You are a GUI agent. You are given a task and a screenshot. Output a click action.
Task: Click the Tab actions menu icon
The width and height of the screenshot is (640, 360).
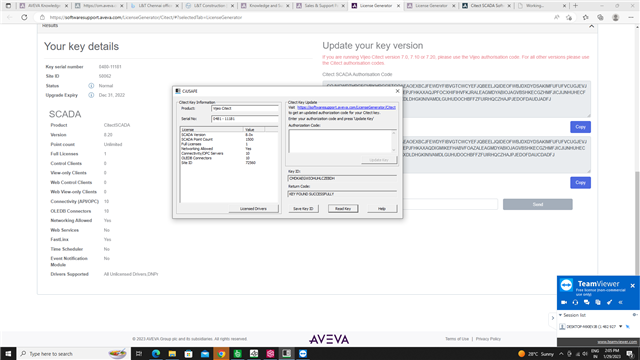point(8,6)
